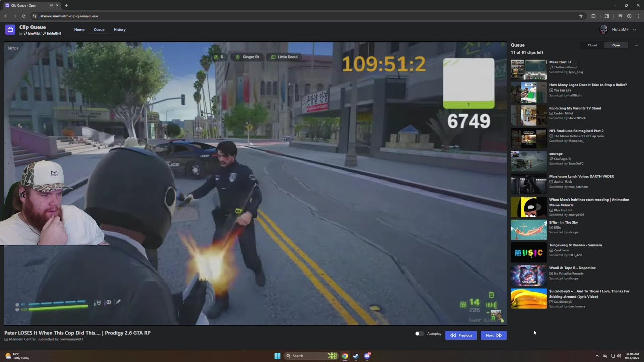The height and width of the screenshot is (362, 644).
Task: Open the browser profile icon
Action: [629, 16]
